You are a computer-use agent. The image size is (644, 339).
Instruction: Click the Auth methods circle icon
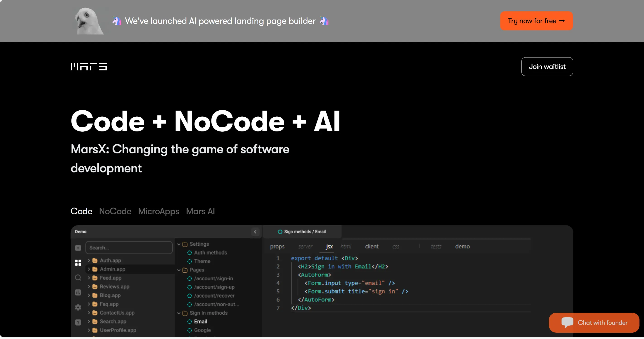(x=190, y=253)
